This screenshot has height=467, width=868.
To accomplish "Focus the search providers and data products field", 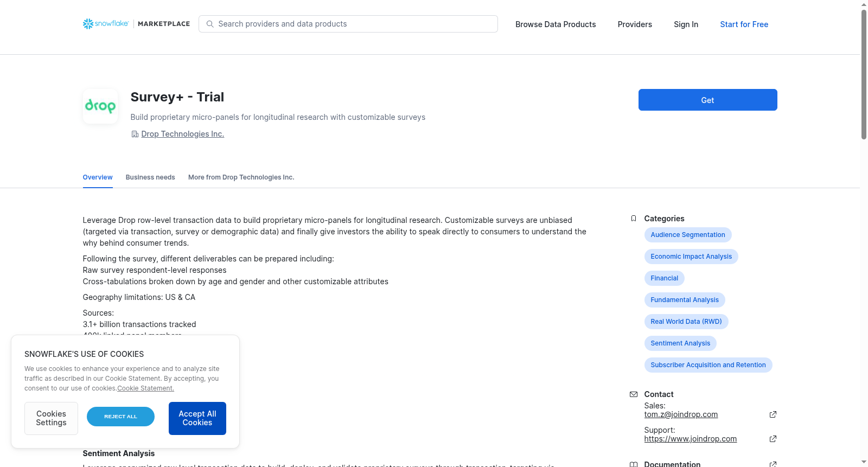I will [348, 24].
